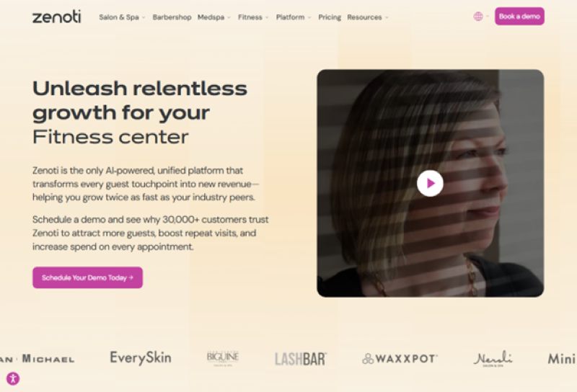This screenshot has width=577, height=392.
Task: Expand the Platform dropdown
Action: coord(294,17)
